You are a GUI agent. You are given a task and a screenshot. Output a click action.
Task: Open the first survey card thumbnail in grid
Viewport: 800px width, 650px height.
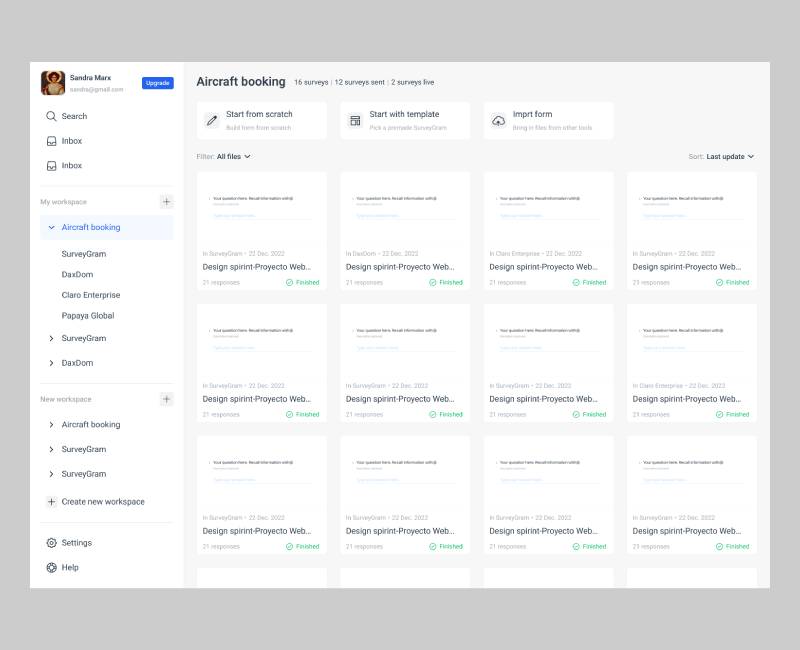click(x=261, y=208)
